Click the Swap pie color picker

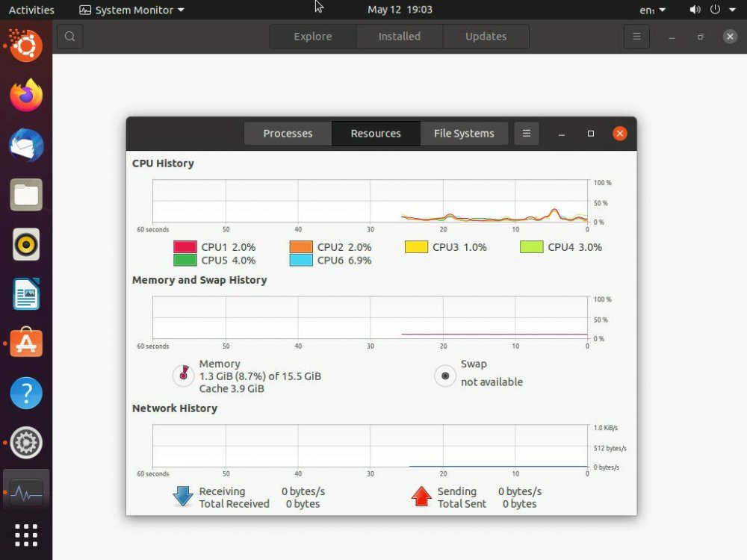[x=445, y=376]
